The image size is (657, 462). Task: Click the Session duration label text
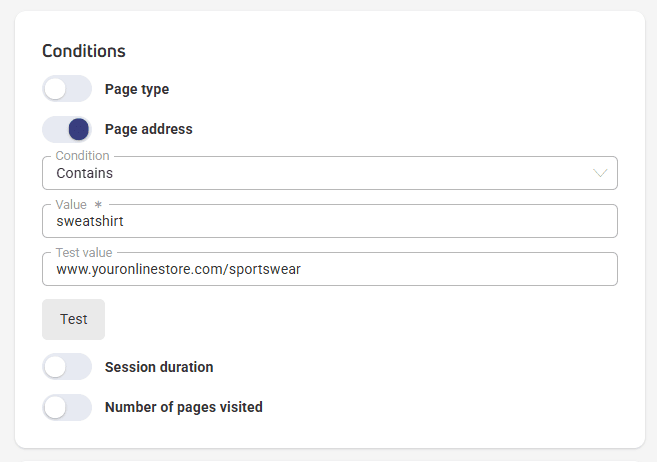pos(159,367)
